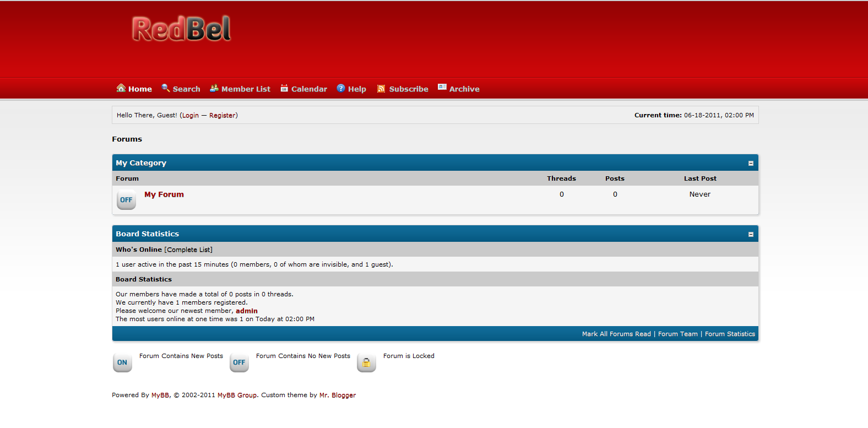Open the My Forum link
Image resolution: width=868 pixels, height=428 pixels.
tap(164, 194)
